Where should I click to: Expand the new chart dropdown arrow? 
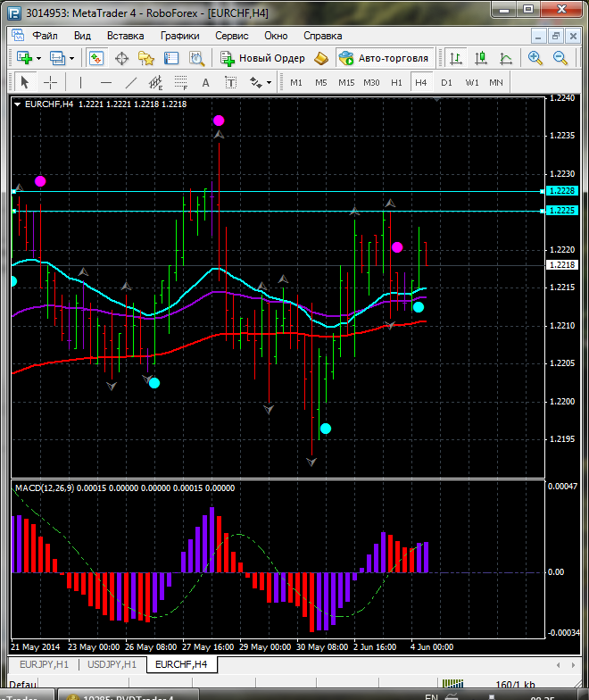point(37,58)
